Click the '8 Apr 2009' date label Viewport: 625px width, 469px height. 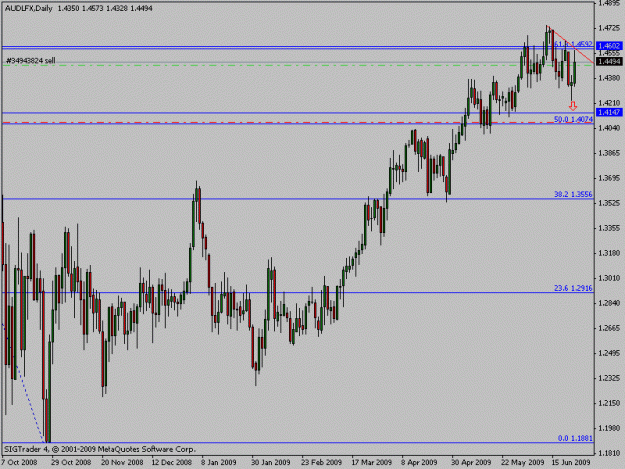click(419, 462)
